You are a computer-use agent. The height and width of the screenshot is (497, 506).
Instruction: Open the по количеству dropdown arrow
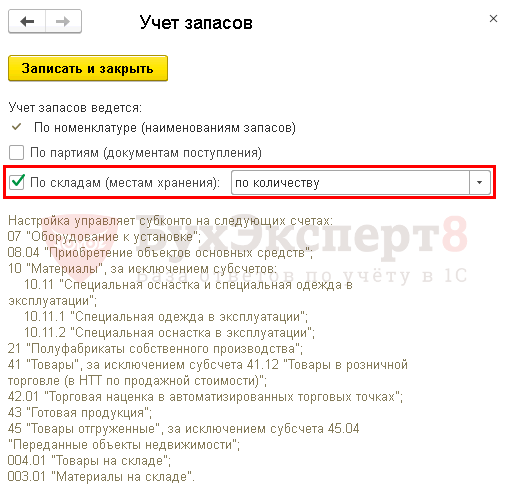coord(480,182)
